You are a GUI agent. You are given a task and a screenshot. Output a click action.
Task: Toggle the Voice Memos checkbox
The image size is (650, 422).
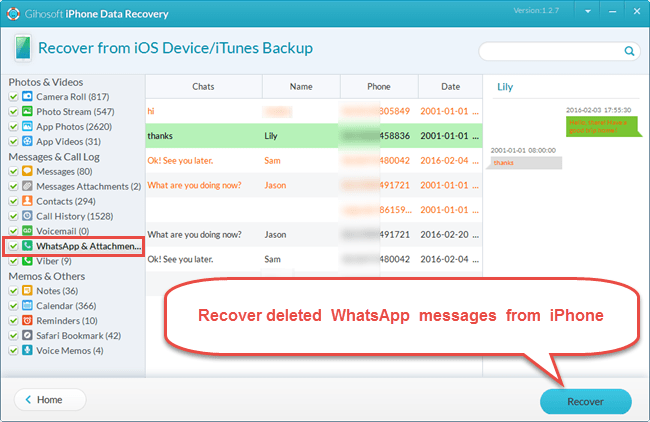(13, 350)
